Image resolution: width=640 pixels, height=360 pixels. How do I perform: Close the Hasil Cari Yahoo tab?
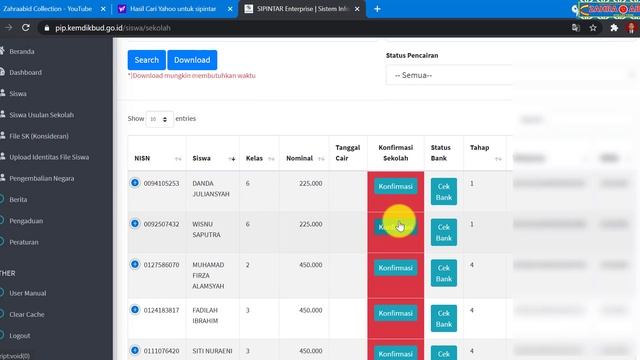tap(230, 9)
